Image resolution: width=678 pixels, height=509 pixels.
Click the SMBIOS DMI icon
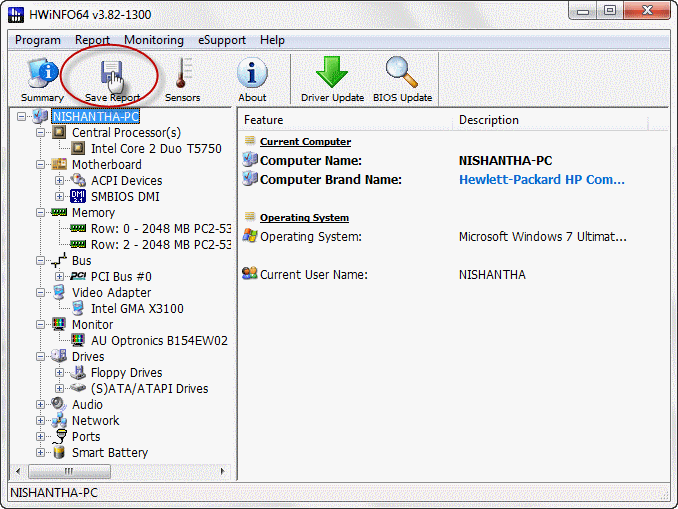coord(78,196)
